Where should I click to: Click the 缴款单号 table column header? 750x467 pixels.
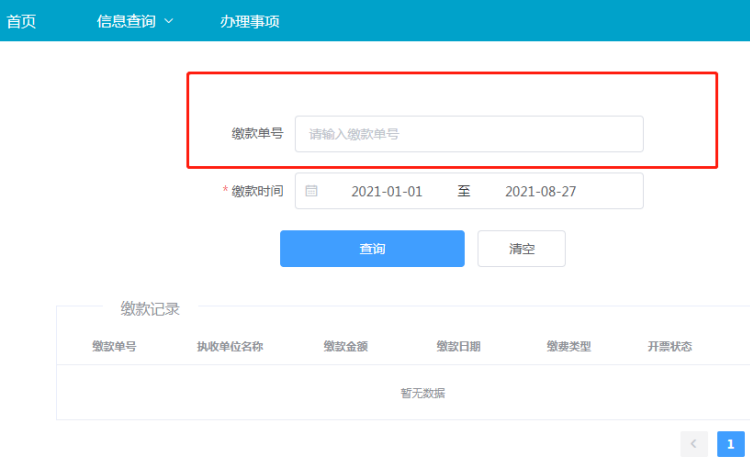[x=114, y=347]
